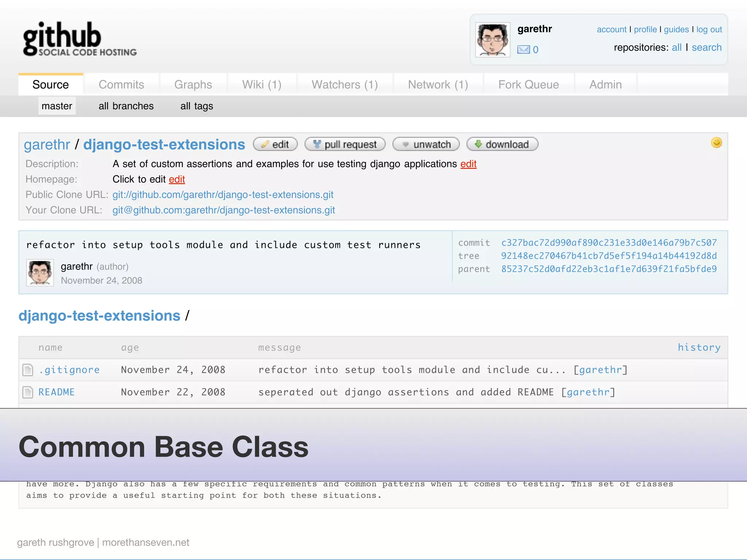Click the garethr avatar in header
747x560 pixels.
pyautogui.click(x=492, y=40)
